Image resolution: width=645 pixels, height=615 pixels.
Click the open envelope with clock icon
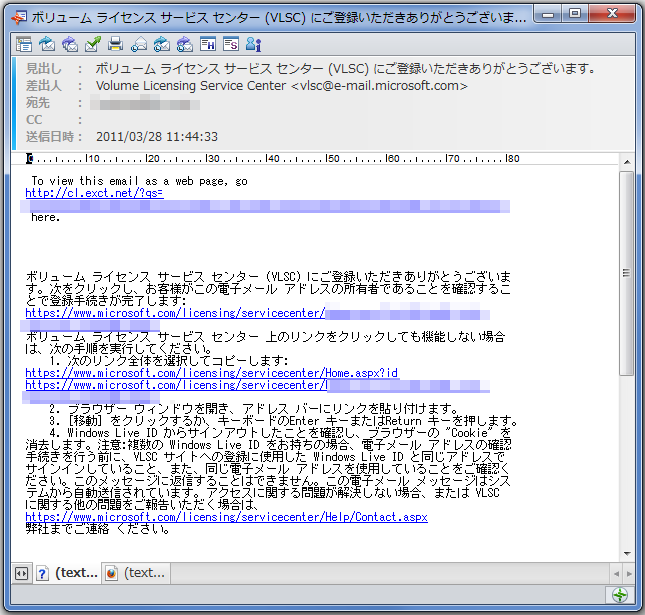coord(139,44)
